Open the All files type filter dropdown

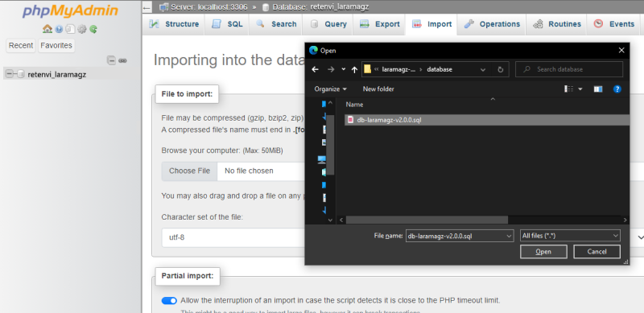(x=570, y=236)
